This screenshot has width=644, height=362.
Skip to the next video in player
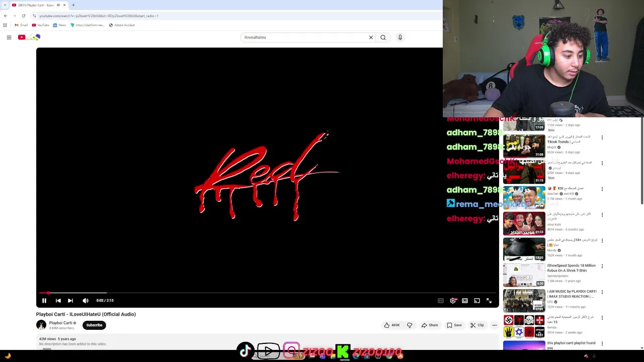tap(70, 301)
